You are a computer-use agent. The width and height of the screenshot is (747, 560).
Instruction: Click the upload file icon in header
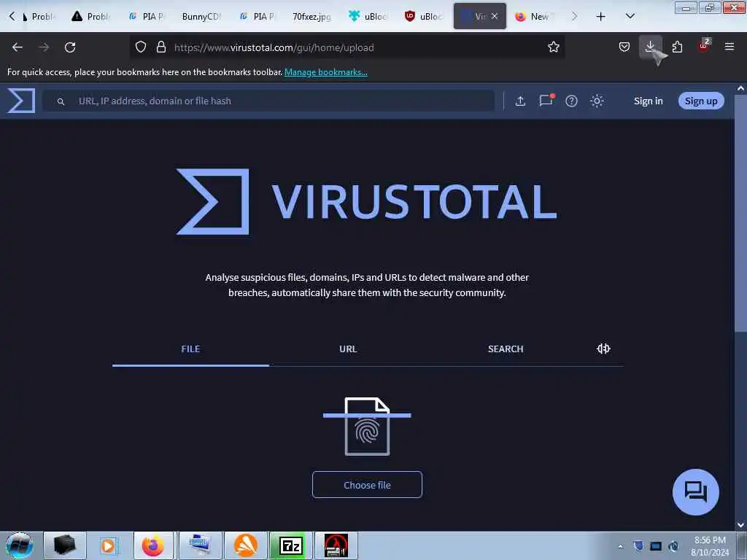[x=520, y=101]
